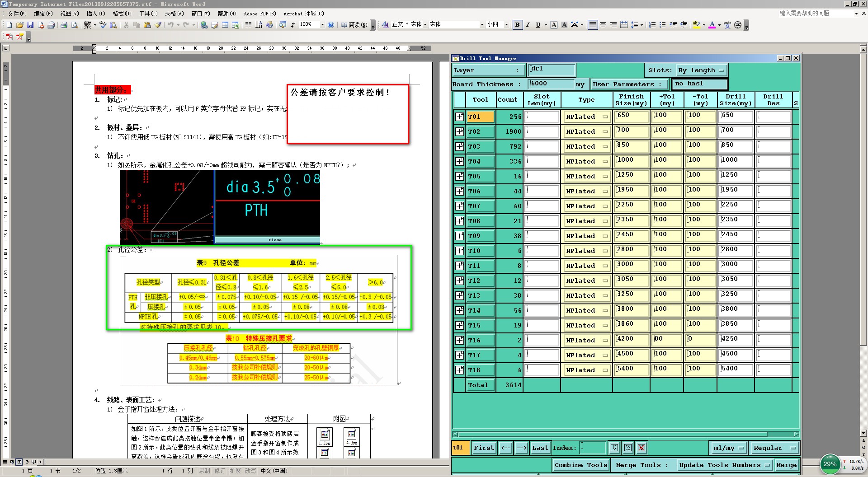Increase indent in Word toolbar
Viewport: 868px width, 477px height.
(684, 25)
